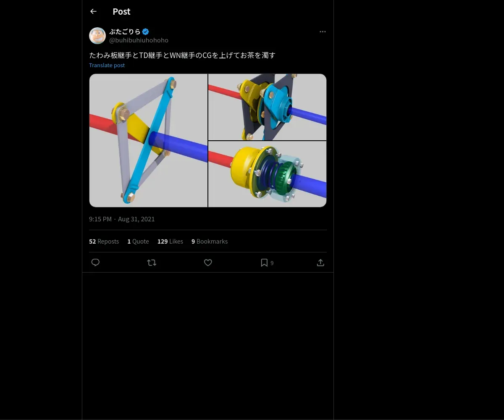The image size is (504, 420).
Task: Open the left linkage coupling image
Action: pos(148,140)
